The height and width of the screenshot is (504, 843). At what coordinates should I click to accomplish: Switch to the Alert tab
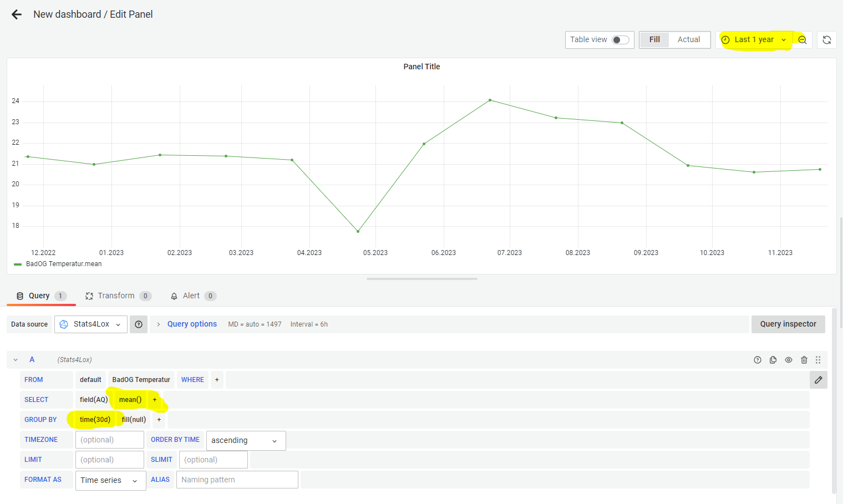click(191, 296)
